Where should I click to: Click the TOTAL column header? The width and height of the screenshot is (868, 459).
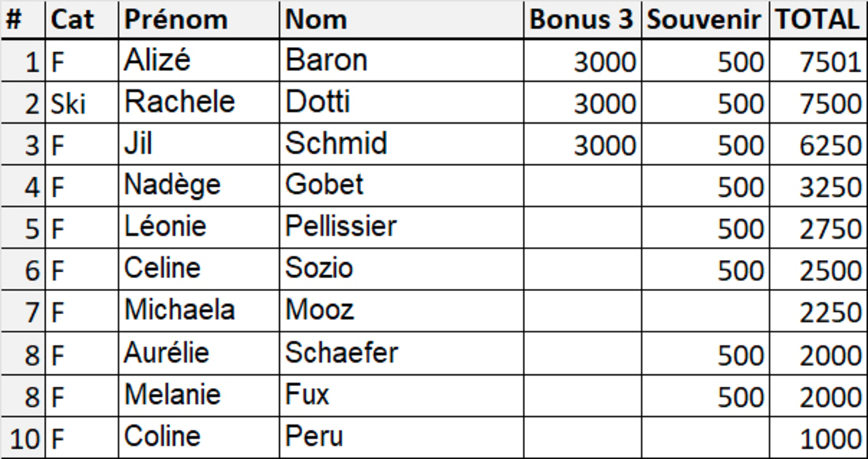(817, 20)
